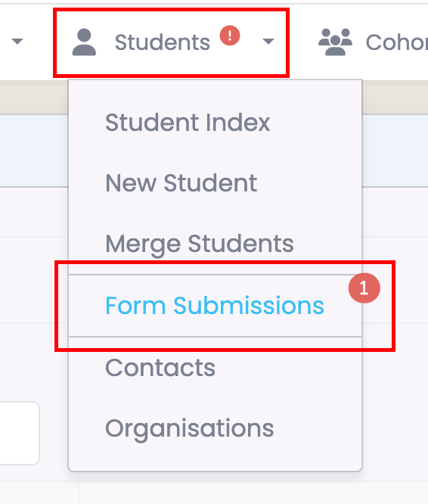428x504 pixels.
Task: Select Organisations menu entry
Action: pyautogui.click(x=190, y=428)
